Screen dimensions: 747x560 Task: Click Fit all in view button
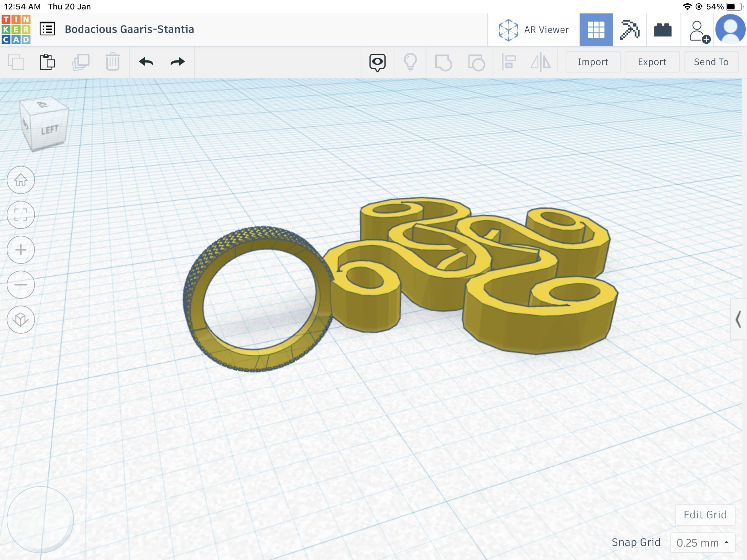point(21,215)
